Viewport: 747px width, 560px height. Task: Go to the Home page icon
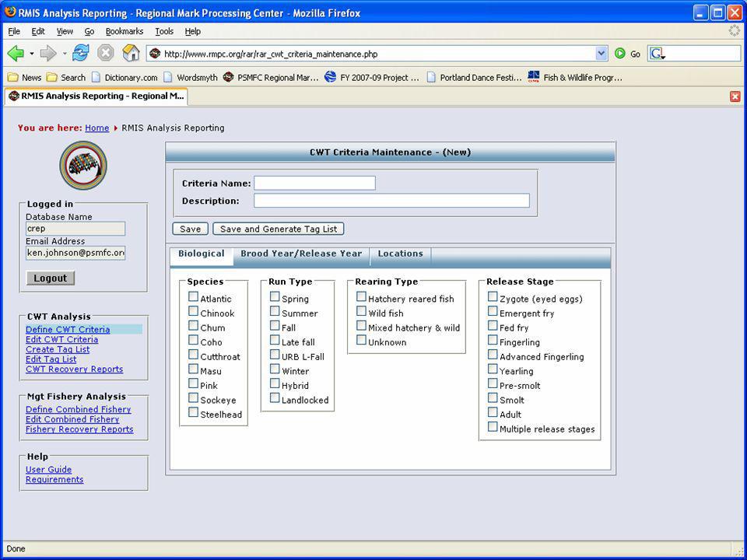point(131,54)
